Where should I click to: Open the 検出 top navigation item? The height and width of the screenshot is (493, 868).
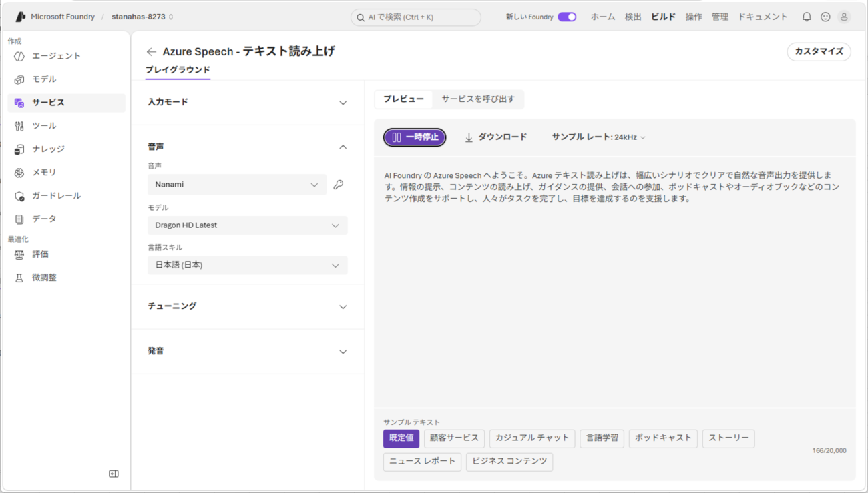tap(633, 17)
